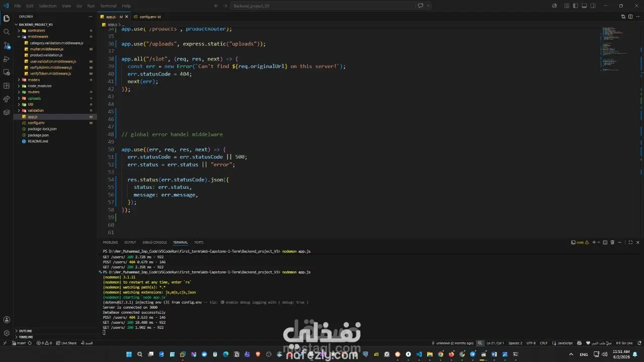644x362 pixels.
Task: Open the Run menu
Action: click(91, 6)
